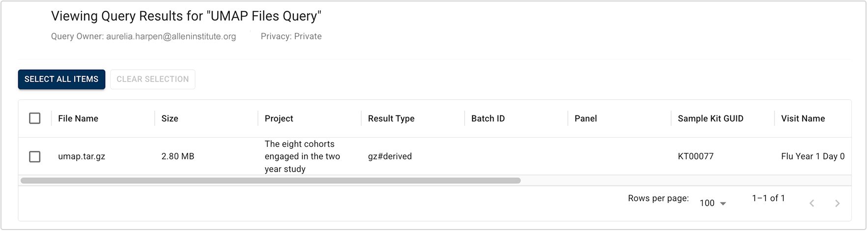Image resolution: width=868 pixels, height=231 pixels.
Task: Click the Panel column header
Action: point(586,118)
